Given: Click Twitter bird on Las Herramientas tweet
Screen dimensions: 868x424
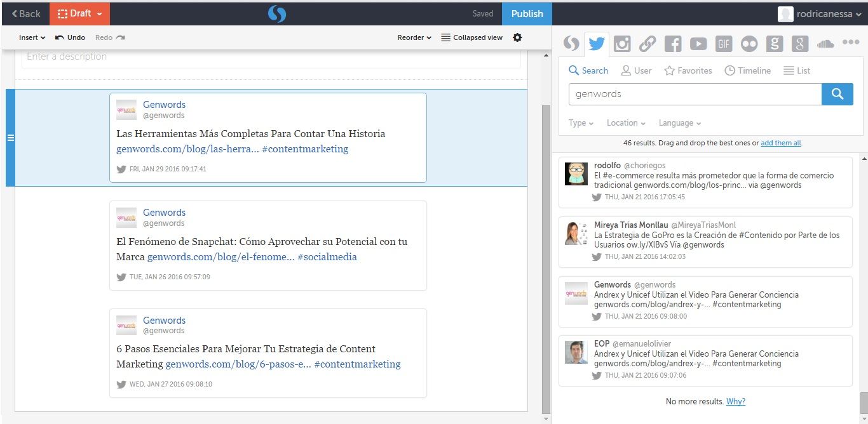Looking at the screenshot, I should (x=121, y=169).
